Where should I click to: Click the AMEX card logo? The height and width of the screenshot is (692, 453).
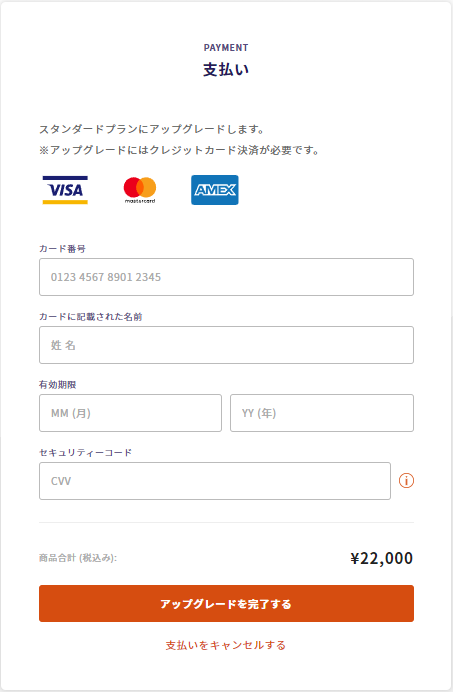coord(215,190)
